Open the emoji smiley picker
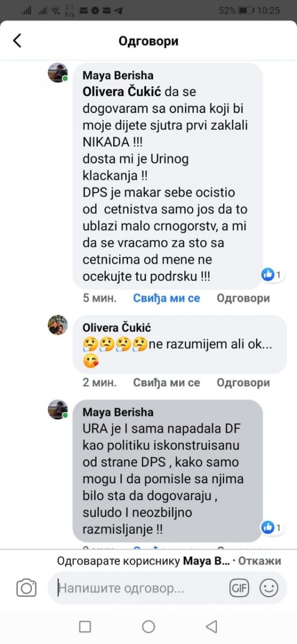Screen dimensions: 297x644 click(x=269, y=588)
